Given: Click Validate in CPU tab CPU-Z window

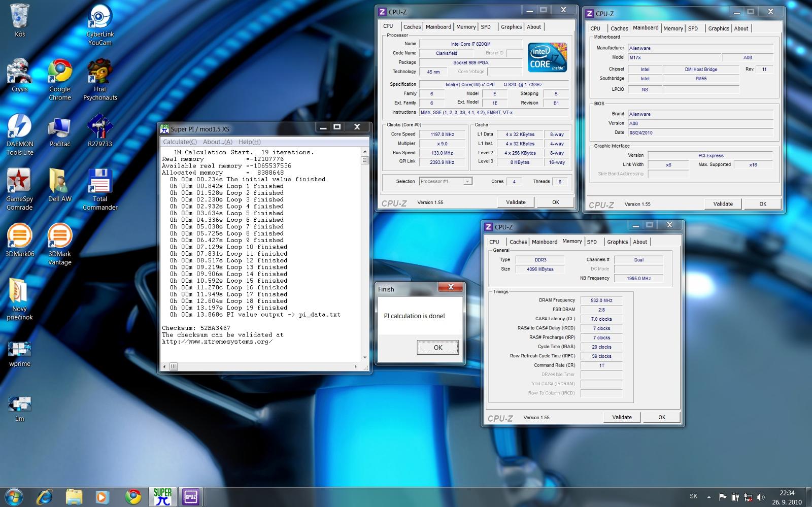Looking at the screenshot, I should coord(516,202).
